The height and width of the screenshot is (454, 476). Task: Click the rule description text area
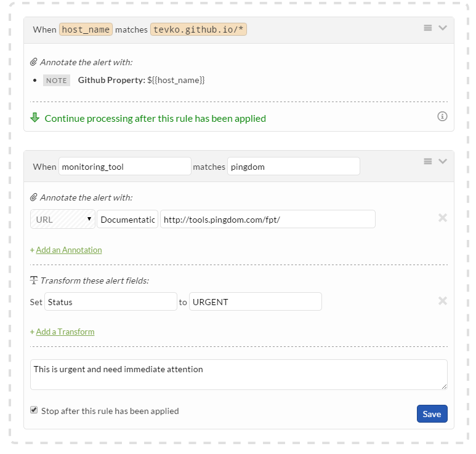tap(238, 374)
